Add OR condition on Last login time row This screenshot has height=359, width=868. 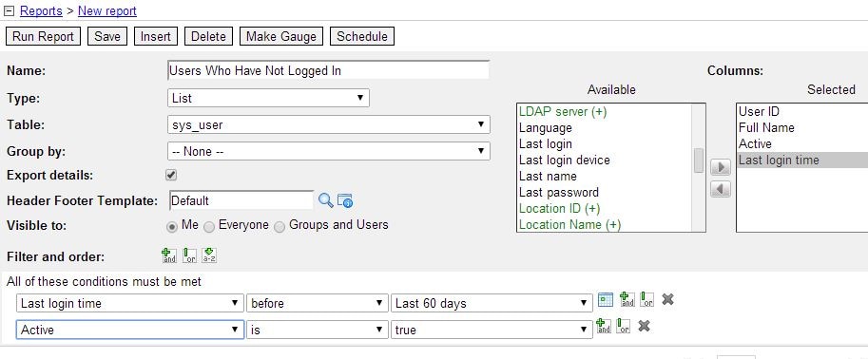click(646, 299)
